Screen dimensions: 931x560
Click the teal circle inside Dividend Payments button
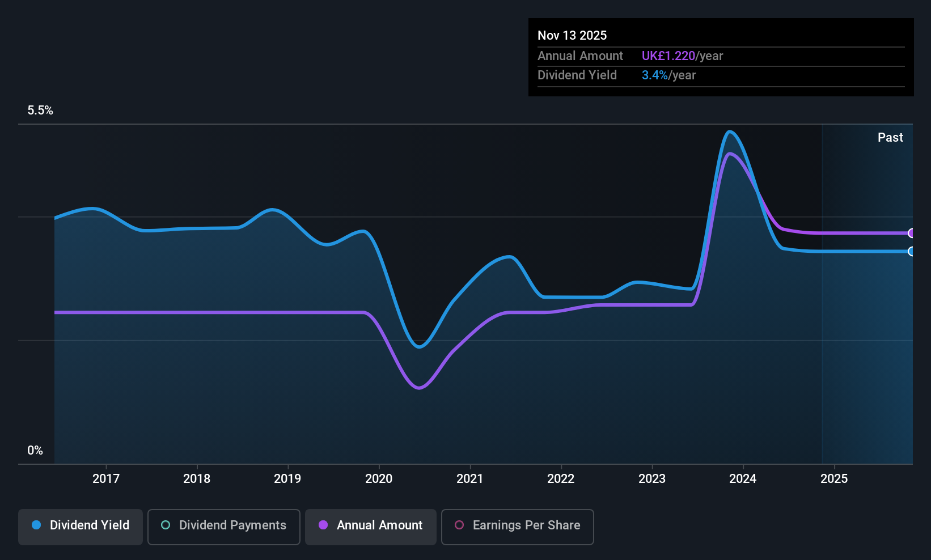165,525
